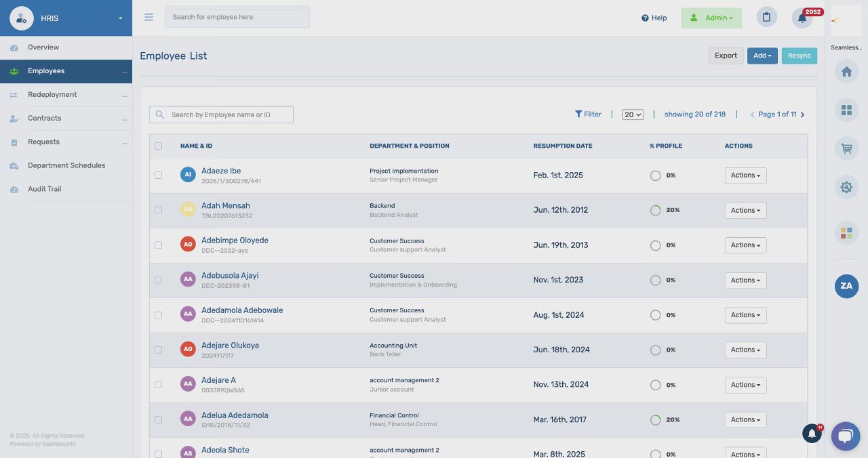Click the dark bell icon near chat widget
This screenshot has width=868, height=458.
pos(812,434)
